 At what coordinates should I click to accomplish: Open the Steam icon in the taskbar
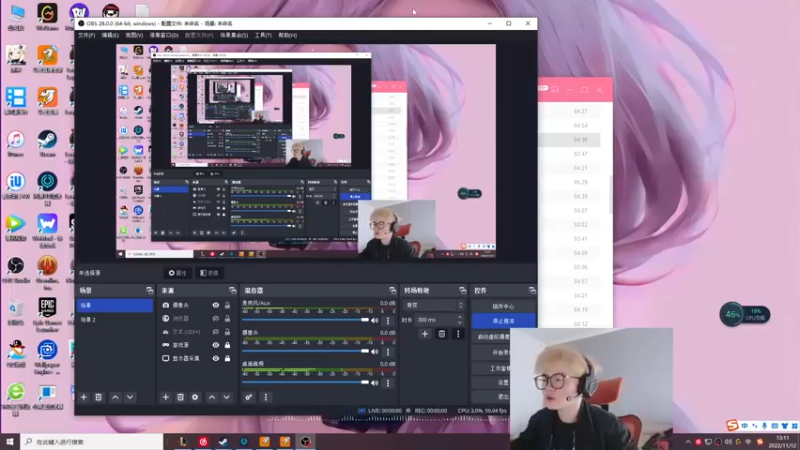(x=223, y=441)
